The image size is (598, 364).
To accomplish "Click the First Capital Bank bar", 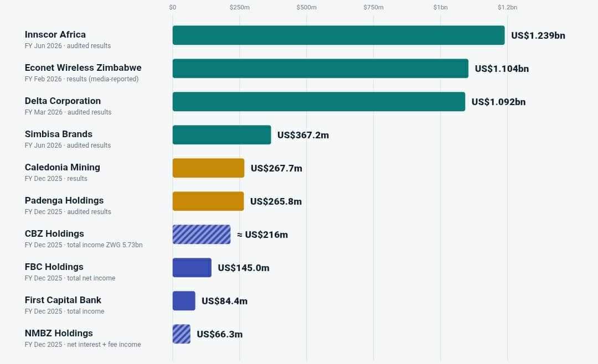I will click(184, 301).
